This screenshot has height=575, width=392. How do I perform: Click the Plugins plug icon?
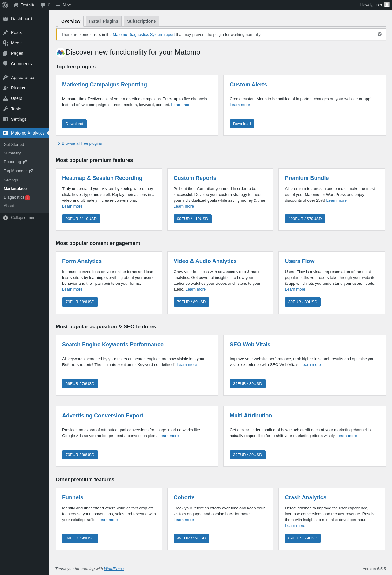click(x=6, y=88)
